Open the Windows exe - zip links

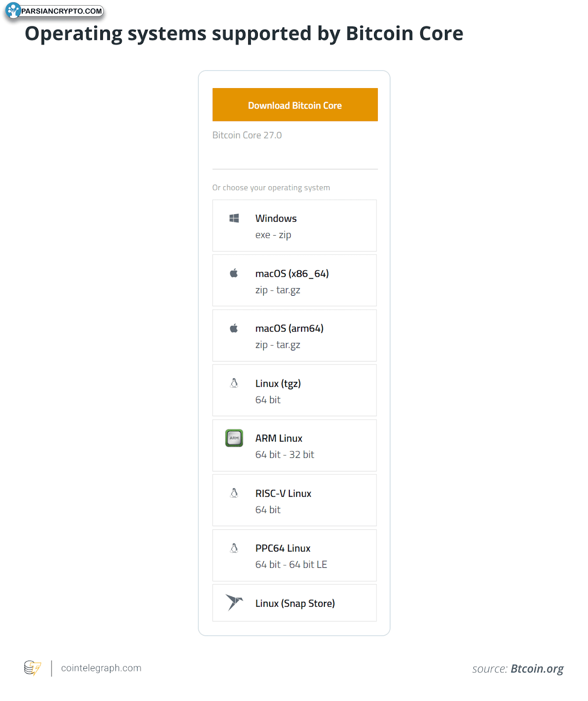click(x=273, y=235)
